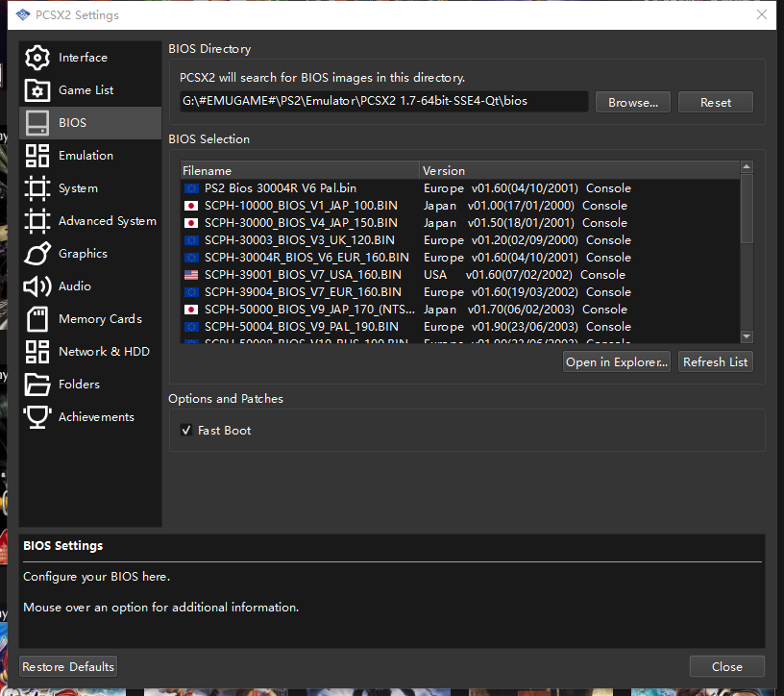Click Open in Explorer button
This screenshot has width=784, height=696.
(x=617, y=361)
